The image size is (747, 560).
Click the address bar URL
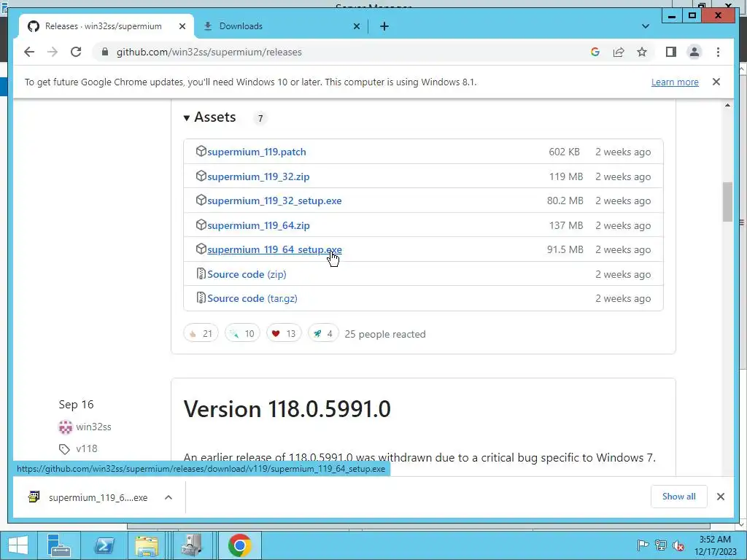click(x=209, y=52)
